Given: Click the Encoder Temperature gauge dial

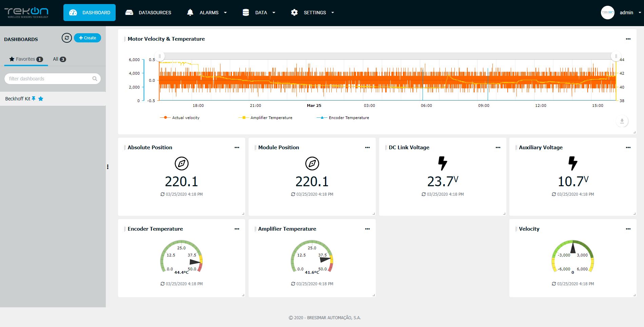Looking at the screenshot, I should (181, 257).
